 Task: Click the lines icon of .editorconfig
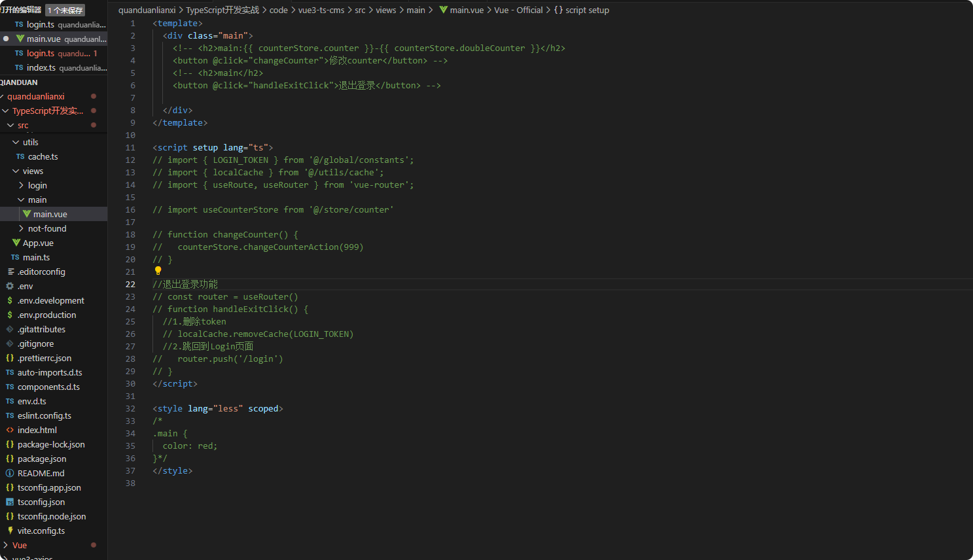click(10, 271)
